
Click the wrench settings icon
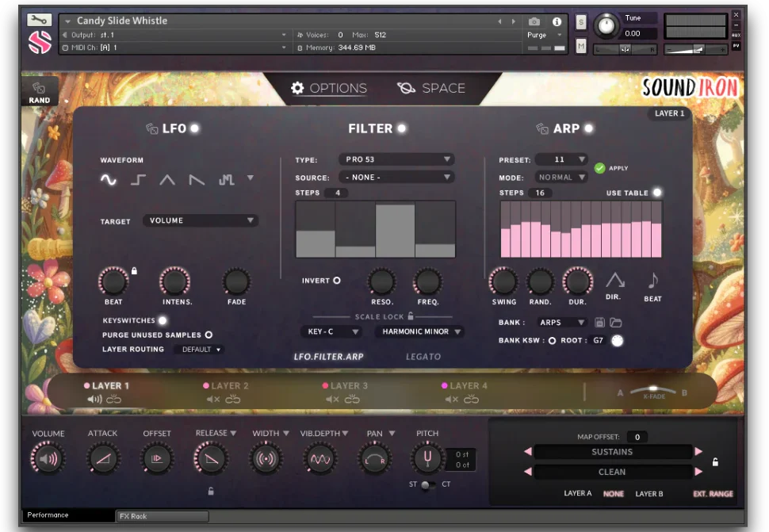pos(39,20)
